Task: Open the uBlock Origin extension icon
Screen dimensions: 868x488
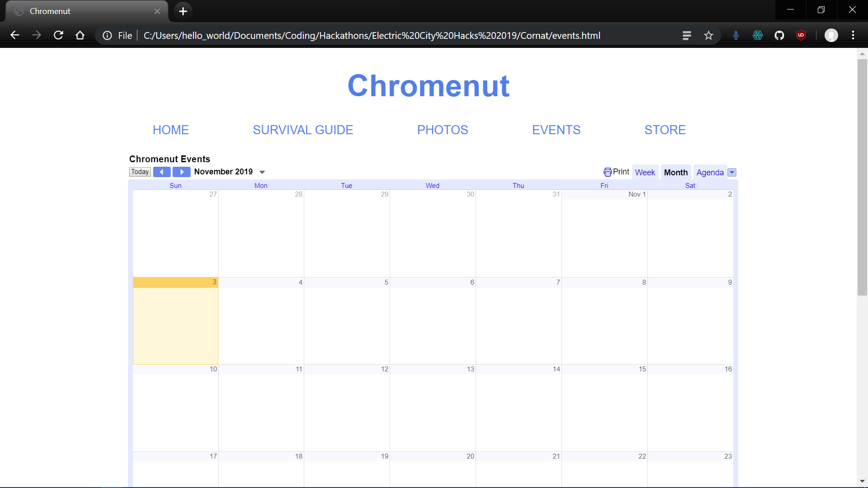Action: (801, 35)
